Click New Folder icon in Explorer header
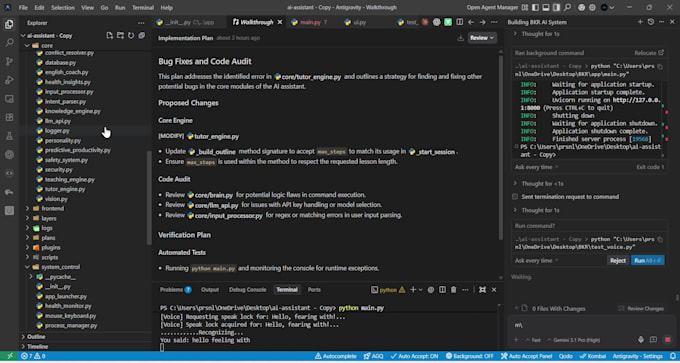The height and width of the screenshot is (363, 680). coord(120,36)
